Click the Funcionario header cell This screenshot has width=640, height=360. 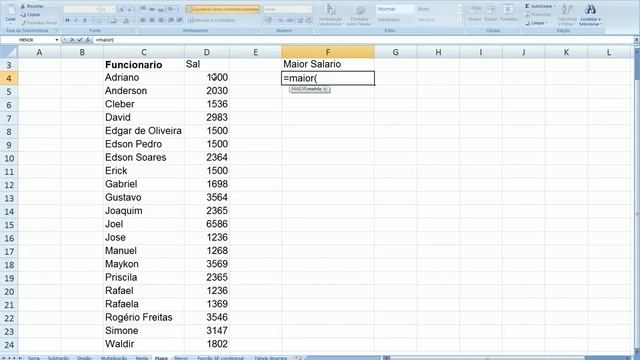click(x=144, y=64)
